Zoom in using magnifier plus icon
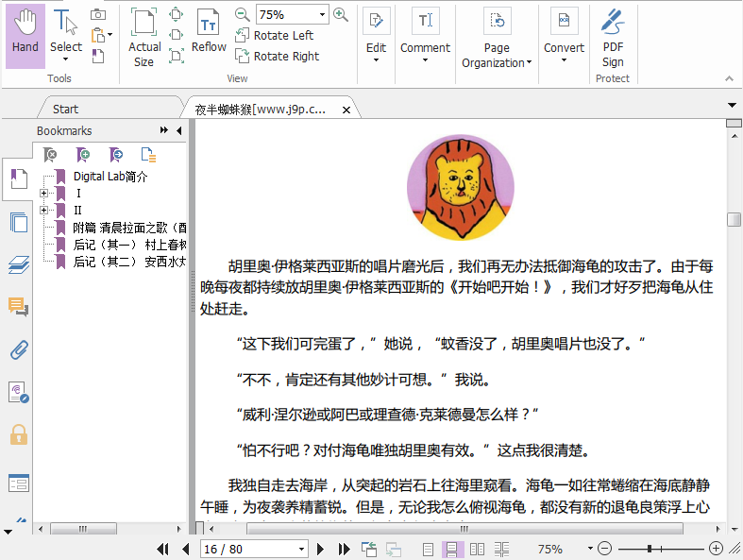 [x=340, y=15]
